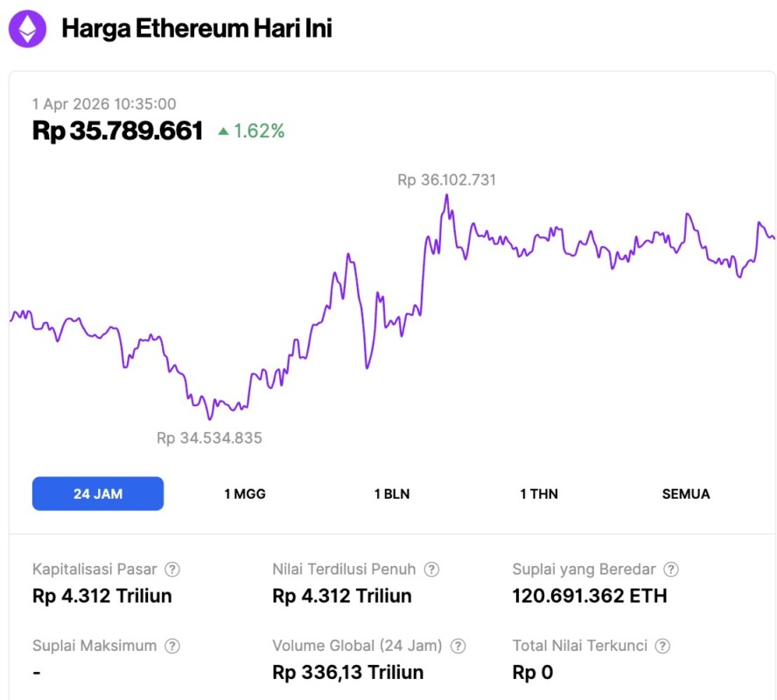Show Suplai Maksimum help info
Screen dimensions: 777x700
click(x=172, y=647)
